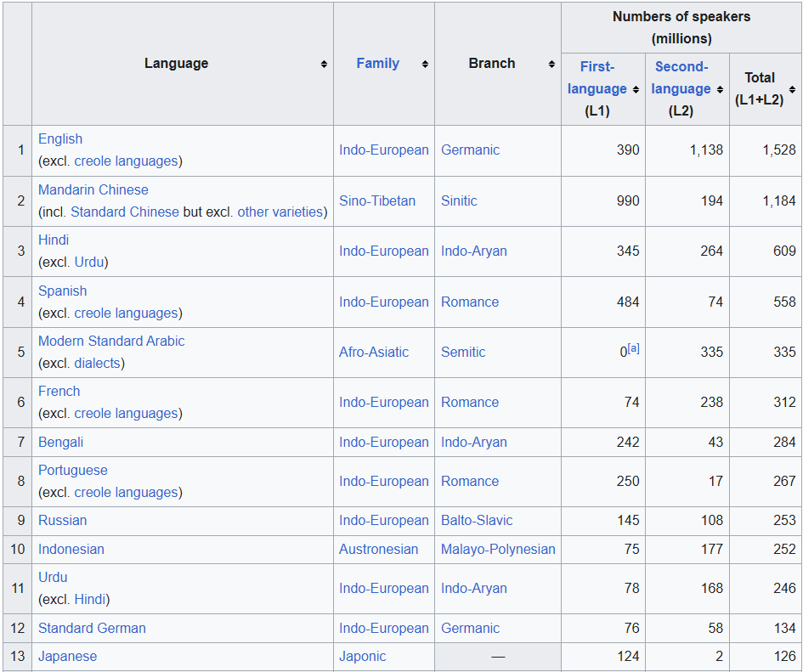Open the Semitic branch link
This screenshot has height=672, width=803.
[463, 352]
